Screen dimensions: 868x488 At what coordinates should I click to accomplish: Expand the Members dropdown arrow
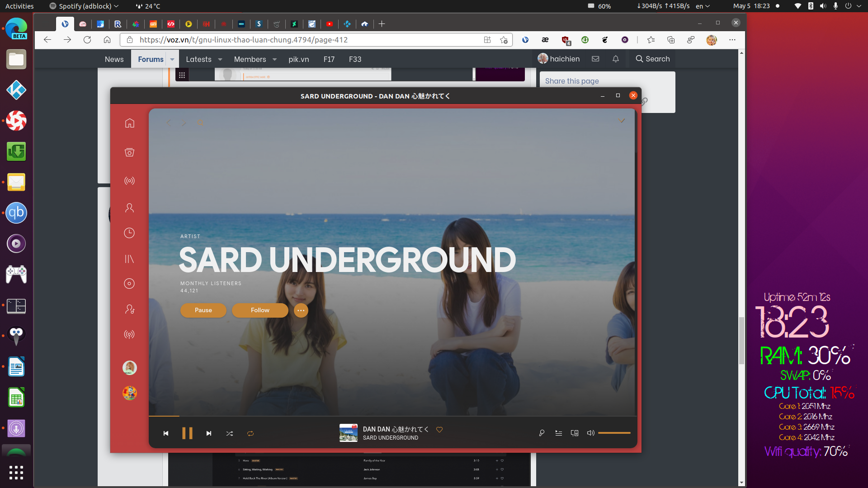pos(274,59)
